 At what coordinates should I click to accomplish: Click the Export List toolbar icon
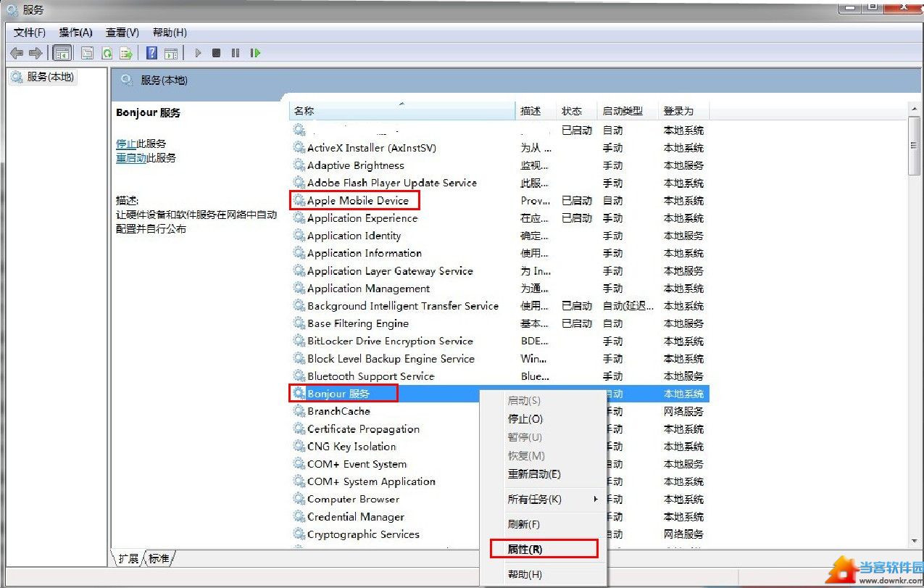pos(126,53)
